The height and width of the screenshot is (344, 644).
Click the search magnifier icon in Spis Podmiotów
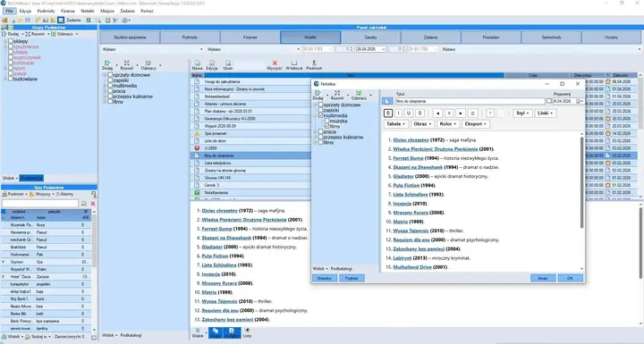point(84,204)
